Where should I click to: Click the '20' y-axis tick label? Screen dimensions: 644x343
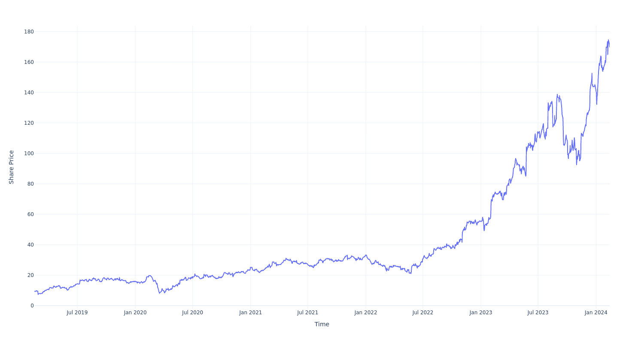click(x=30, y=275)
